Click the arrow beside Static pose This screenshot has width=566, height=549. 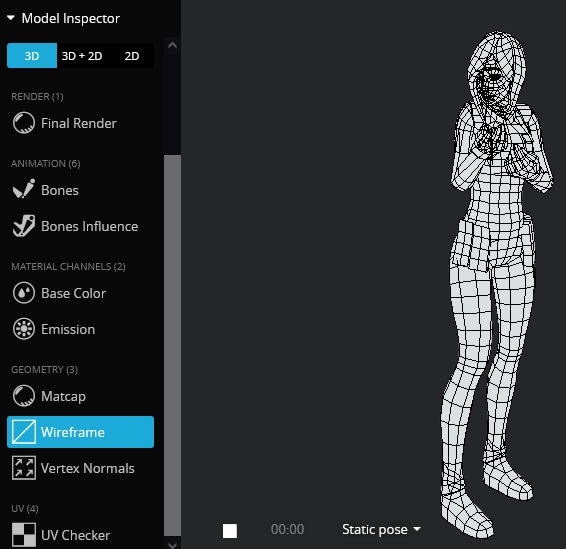pos(417,529)
